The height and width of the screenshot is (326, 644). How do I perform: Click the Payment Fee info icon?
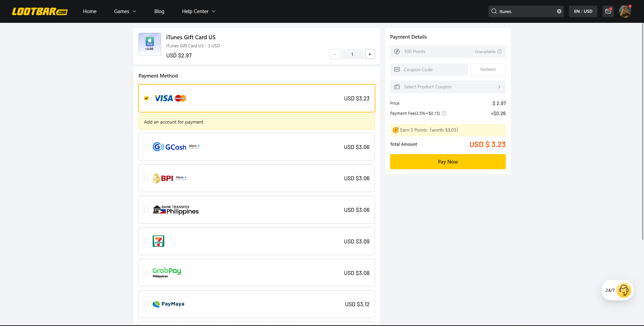click(x=444, y=113)
